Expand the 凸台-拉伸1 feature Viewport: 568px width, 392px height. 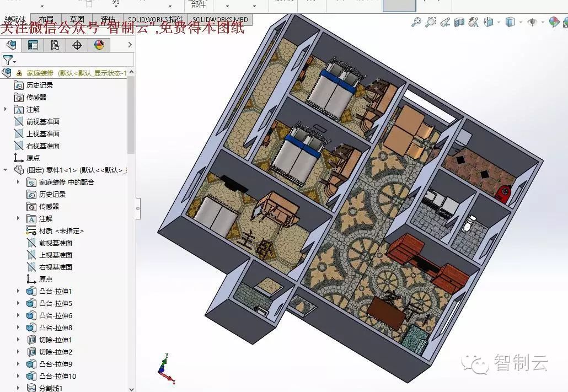18,291
